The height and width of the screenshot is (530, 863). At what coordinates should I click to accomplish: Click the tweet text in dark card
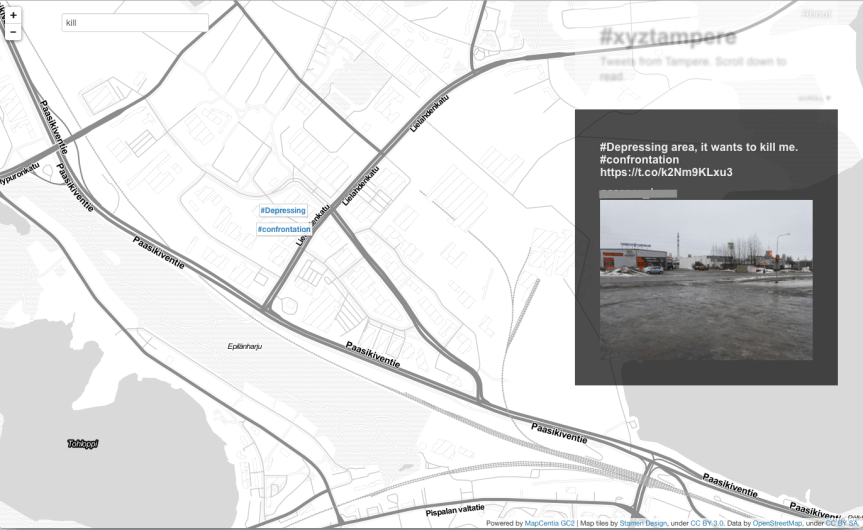click(x=698, y=159)
